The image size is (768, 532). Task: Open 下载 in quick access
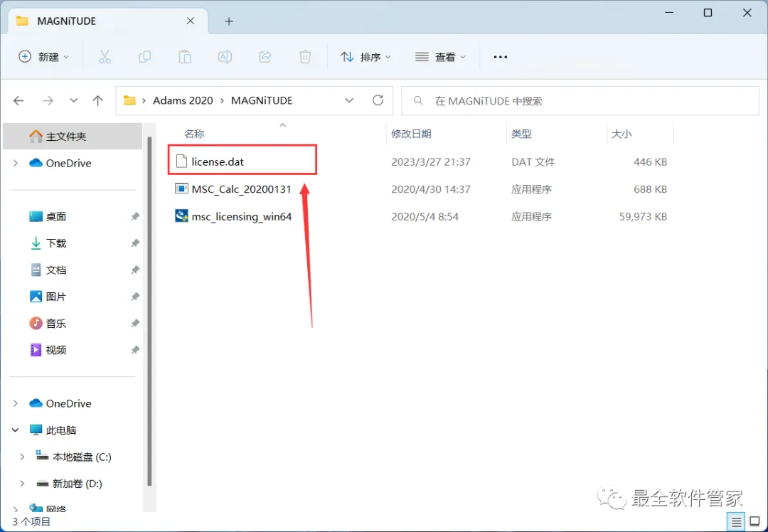55,243
